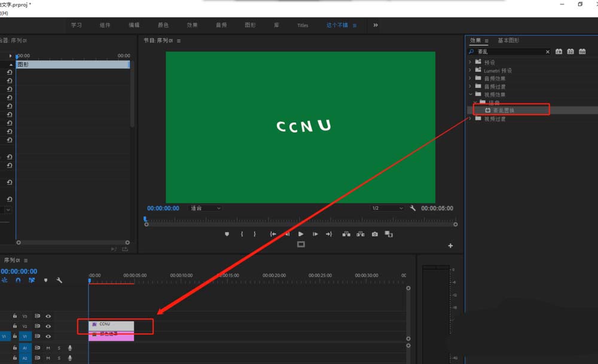
Task: Click the Play button in the Program monitor
Action: (x=301, y=234)
